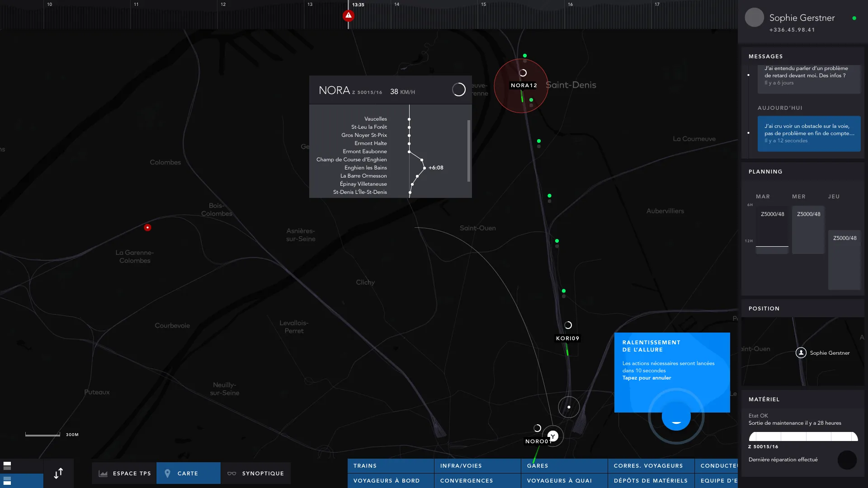Click the NORA station list scrollbar
This screenshot has width=868, height=488.
[469, 150]
